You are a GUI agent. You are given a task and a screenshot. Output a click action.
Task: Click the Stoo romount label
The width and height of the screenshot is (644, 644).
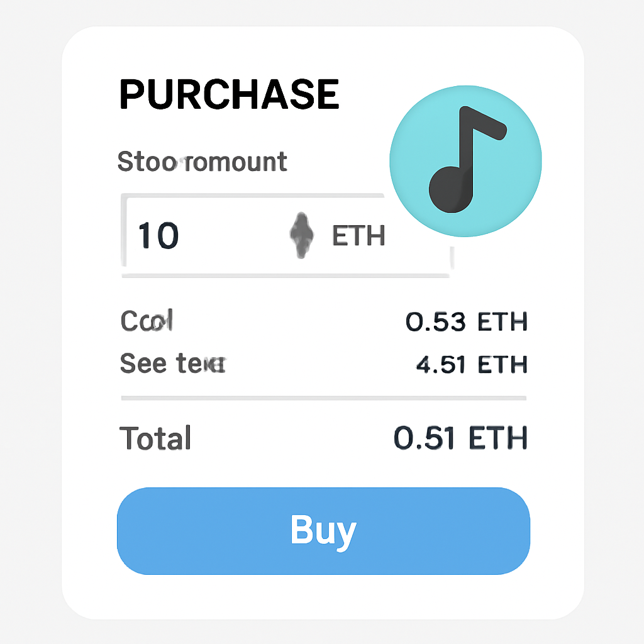(203, 162)
